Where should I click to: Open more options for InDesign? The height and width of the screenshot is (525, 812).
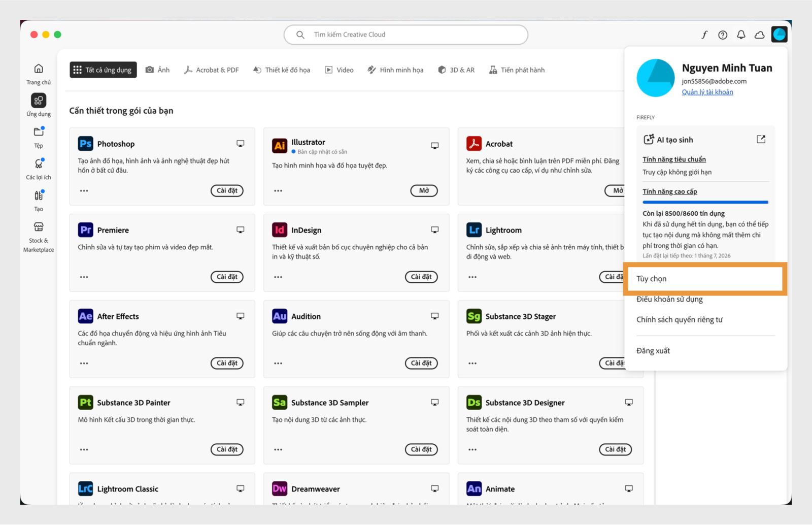(278, 277)
